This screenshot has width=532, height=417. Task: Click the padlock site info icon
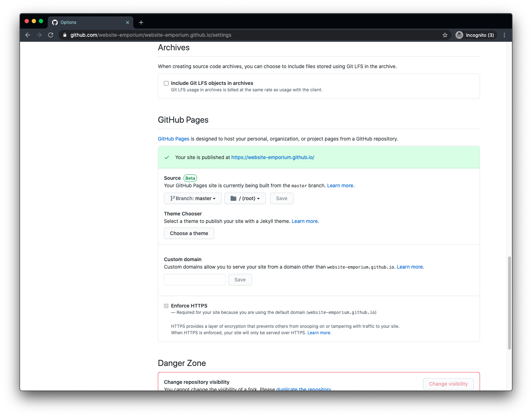[65, 35]
